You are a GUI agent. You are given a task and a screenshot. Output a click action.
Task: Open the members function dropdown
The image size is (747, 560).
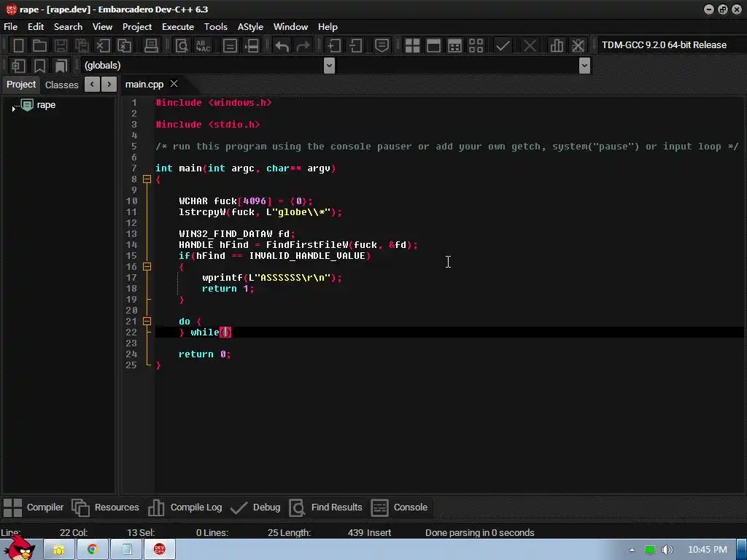click(584, 65)
